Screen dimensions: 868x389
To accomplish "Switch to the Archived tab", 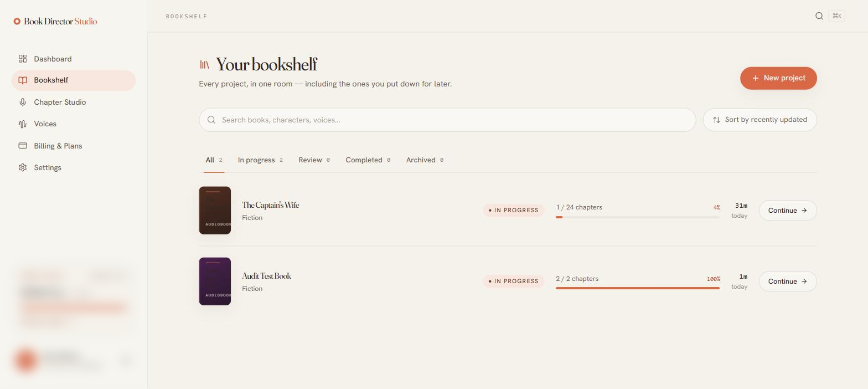I will (425, 160).
